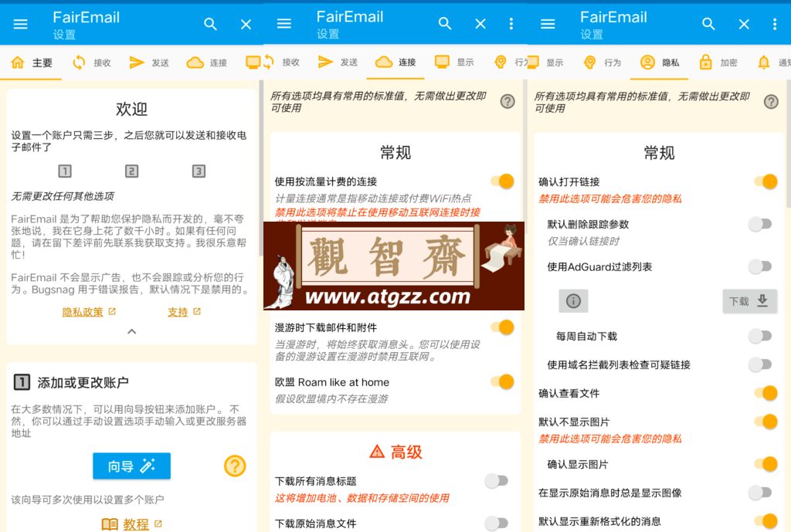Click orange help icon beside 向导 button
The height and width of the screenshot is (532, 791).
tap(235, 466)
